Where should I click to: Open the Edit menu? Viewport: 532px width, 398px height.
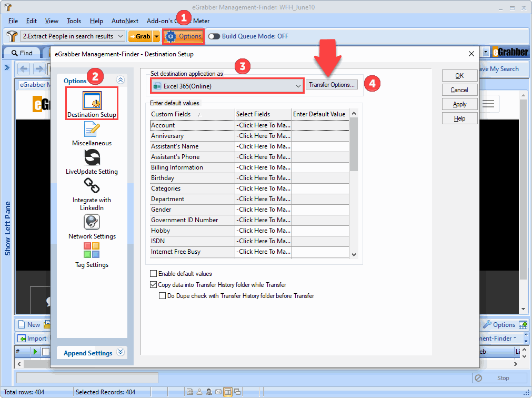pos(31,21)
